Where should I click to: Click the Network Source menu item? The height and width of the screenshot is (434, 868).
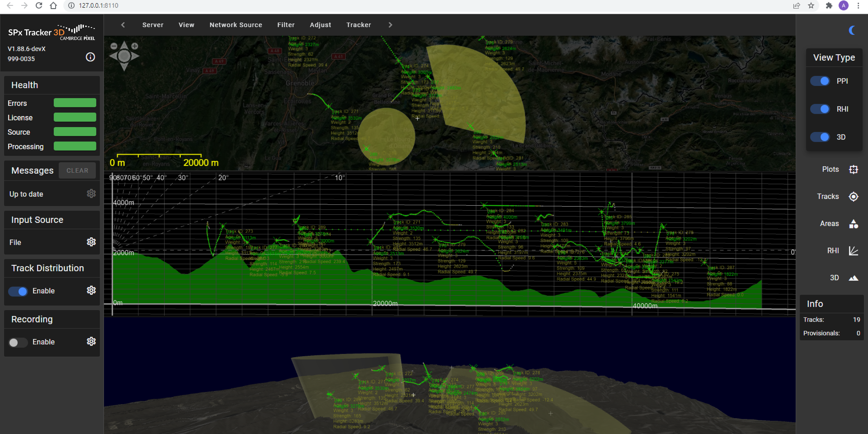235,24
